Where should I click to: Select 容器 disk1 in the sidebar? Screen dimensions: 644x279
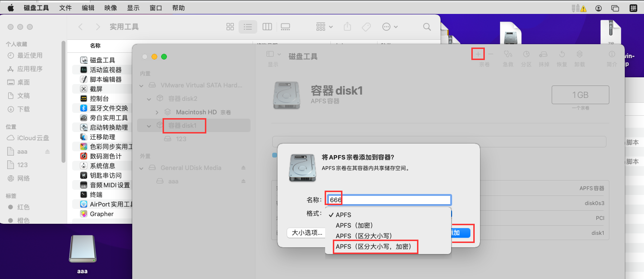(182, 125)
